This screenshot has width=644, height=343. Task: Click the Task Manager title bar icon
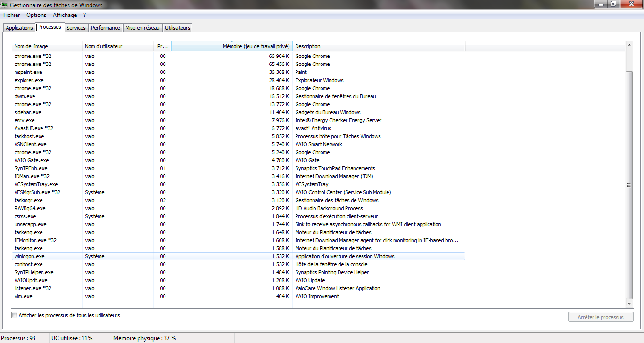[x=4, y=5]
